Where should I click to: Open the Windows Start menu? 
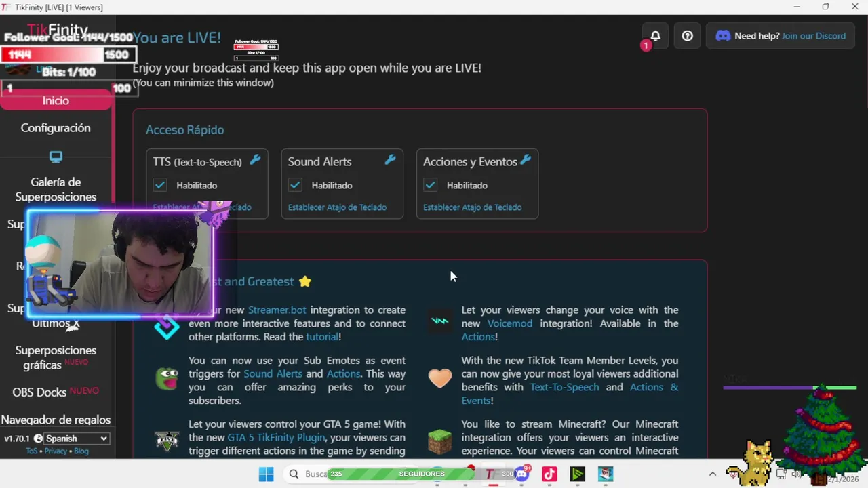click(266, 474)
